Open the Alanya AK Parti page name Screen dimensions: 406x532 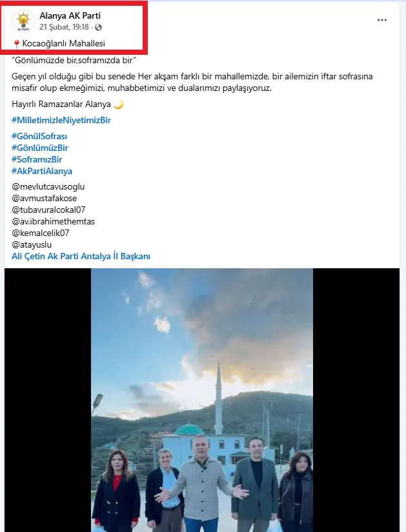click(70, 15)
